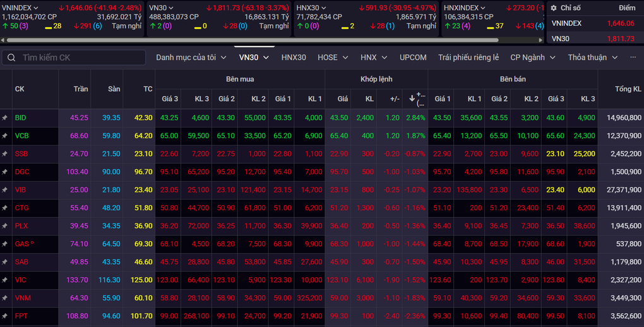This screenshot has height=327, width=644.
Task: Sort by the Tổng KL column header
Action: pyautogui.click(x=628, y=89)
